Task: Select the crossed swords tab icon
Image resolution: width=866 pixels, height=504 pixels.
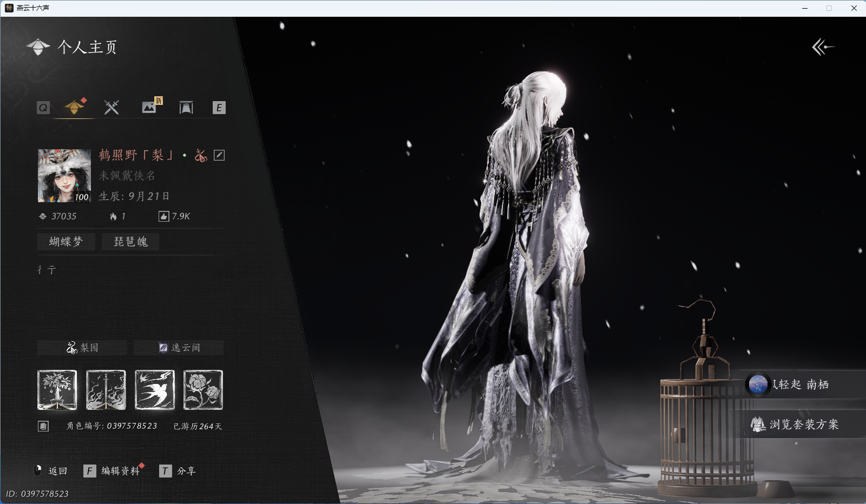Action: 111,107
